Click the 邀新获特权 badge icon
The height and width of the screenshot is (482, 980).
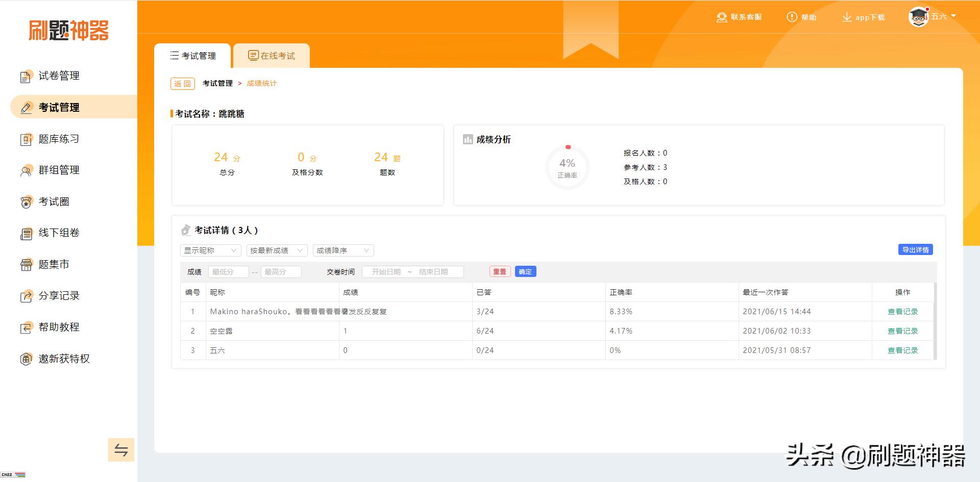coord(26,359)
